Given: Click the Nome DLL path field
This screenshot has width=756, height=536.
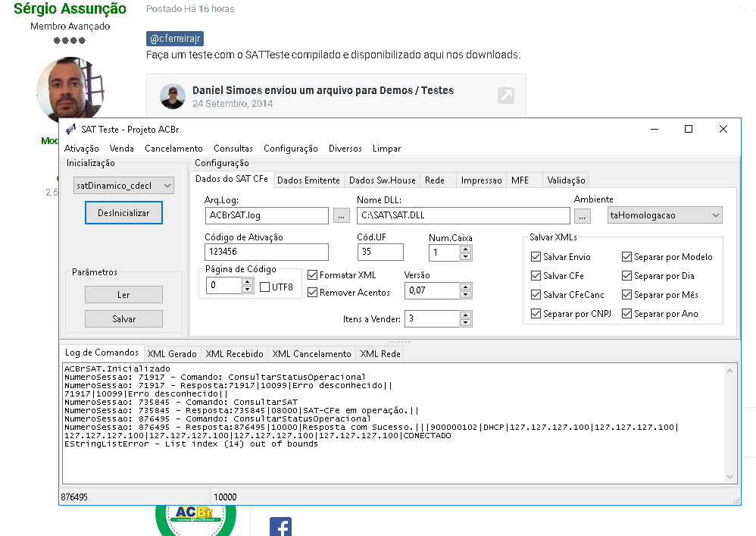Looking at the screenshot, I should point(464,215).
